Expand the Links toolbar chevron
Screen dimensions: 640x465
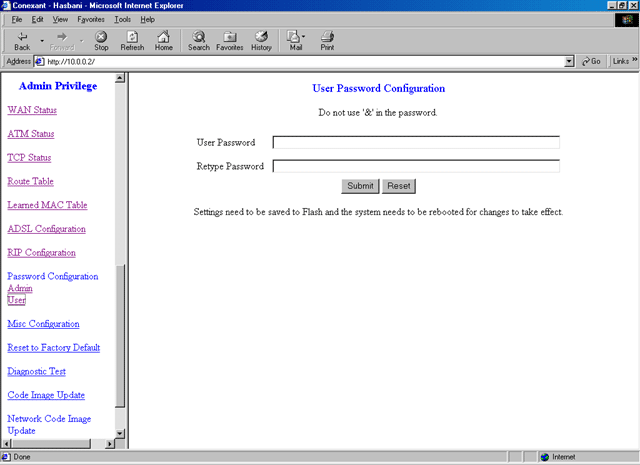[x=635, y=60]
